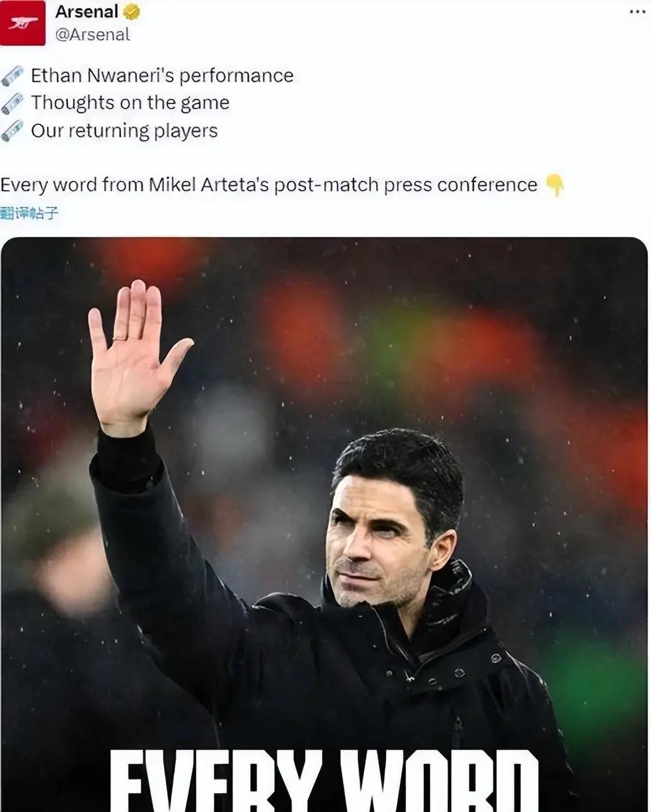
Task: Click newspaper emoji beside Ethan Nwaneri's performance
Action: coord(12,76)
